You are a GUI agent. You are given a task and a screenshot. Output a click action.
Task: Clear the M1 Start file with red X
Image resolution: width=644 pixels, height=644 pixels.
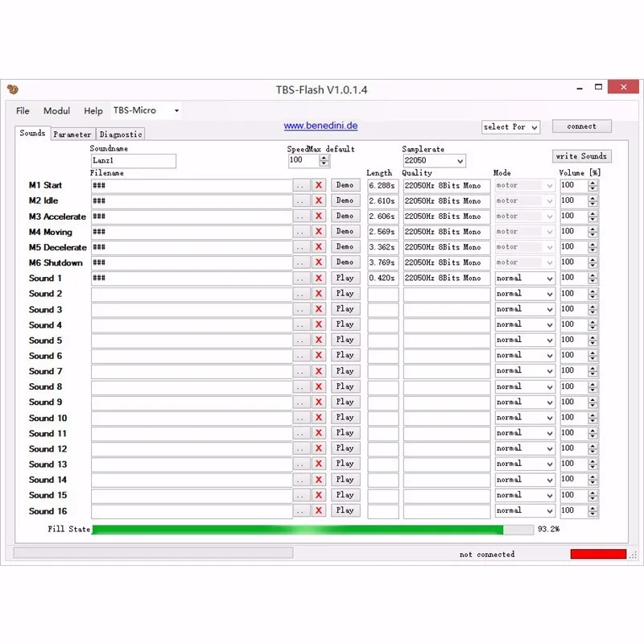point(318,185)
